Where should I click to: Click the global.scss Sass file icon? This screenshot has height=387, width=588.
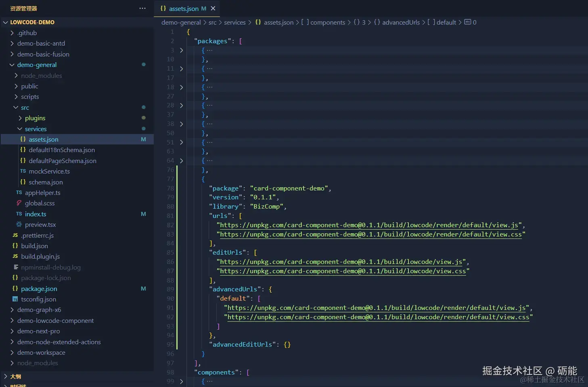[x=19, y=203]
